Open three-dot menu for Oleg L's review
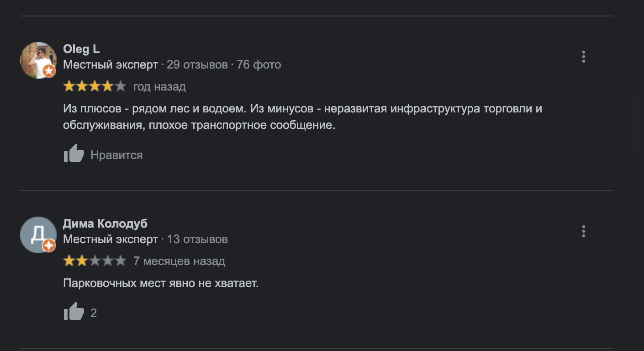Screen dimensions: 644x351 pyautogui.click(x=583, y=57)
